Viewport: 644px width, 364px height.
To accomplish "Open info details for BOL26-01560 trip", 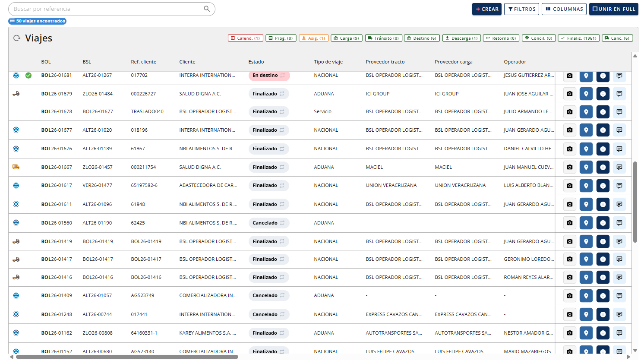I will [603, 223].
